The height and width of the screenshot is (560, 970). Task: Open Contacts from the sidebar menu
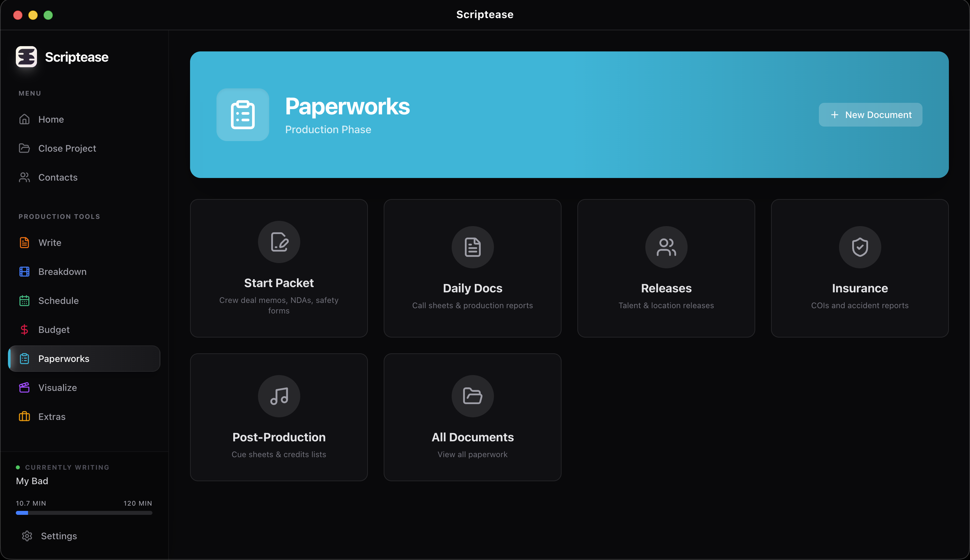coord(58,177)
